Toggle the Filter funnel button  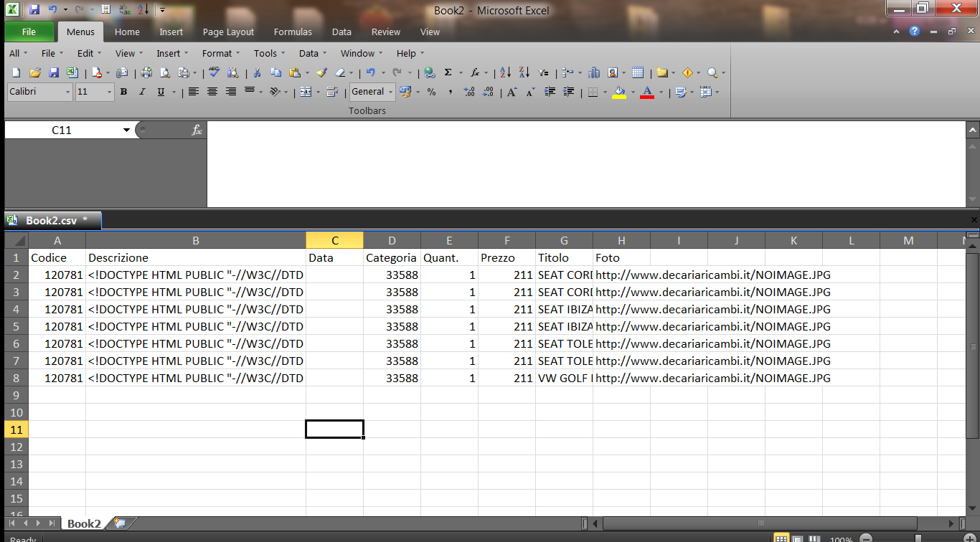pyautogui.click(x=543, y=72)
